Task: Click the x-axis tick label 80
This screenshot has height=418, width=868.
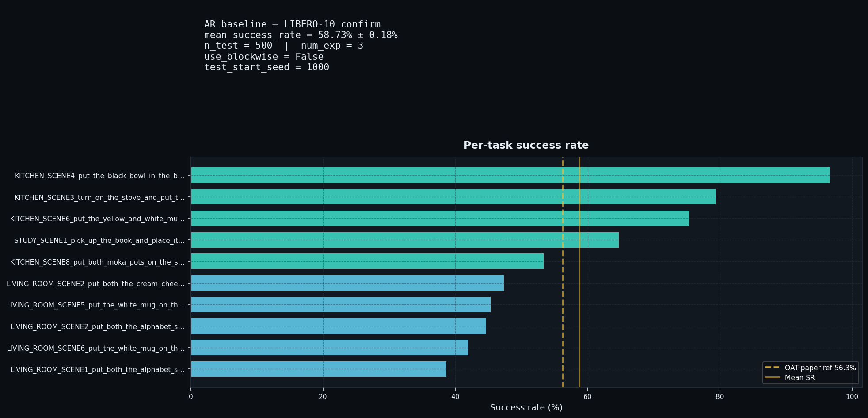Action: tap(720, 397)
